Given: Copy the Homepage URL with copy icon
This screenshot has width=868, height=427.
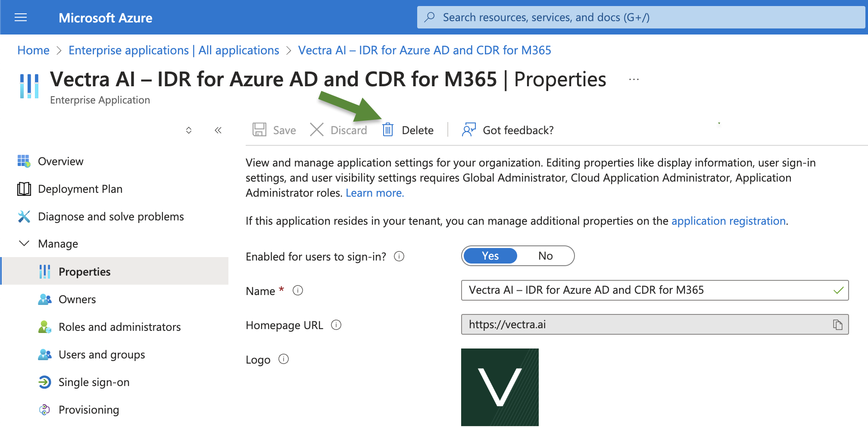Looking at the screenshot, I should [837, 325].
